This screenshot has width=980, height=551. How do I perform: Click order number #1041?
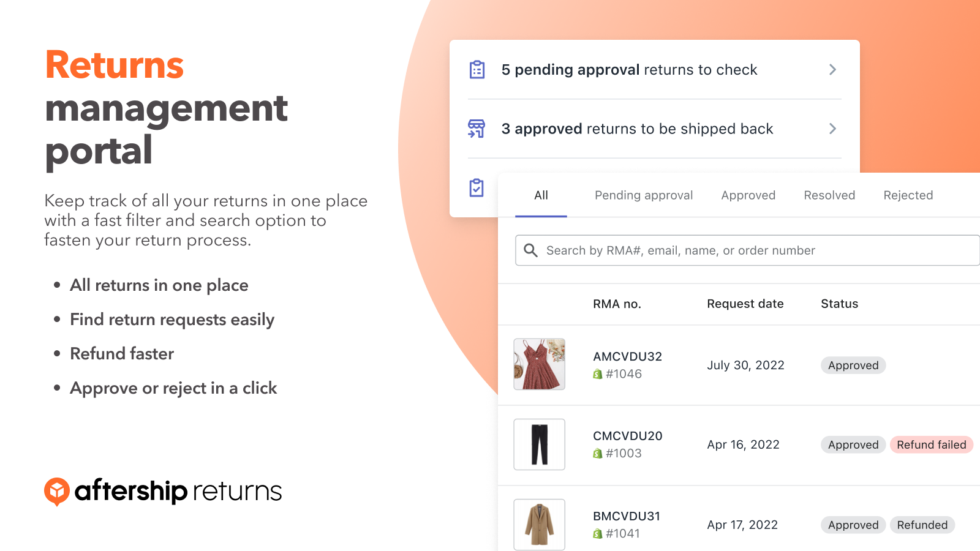click(623, 534)
